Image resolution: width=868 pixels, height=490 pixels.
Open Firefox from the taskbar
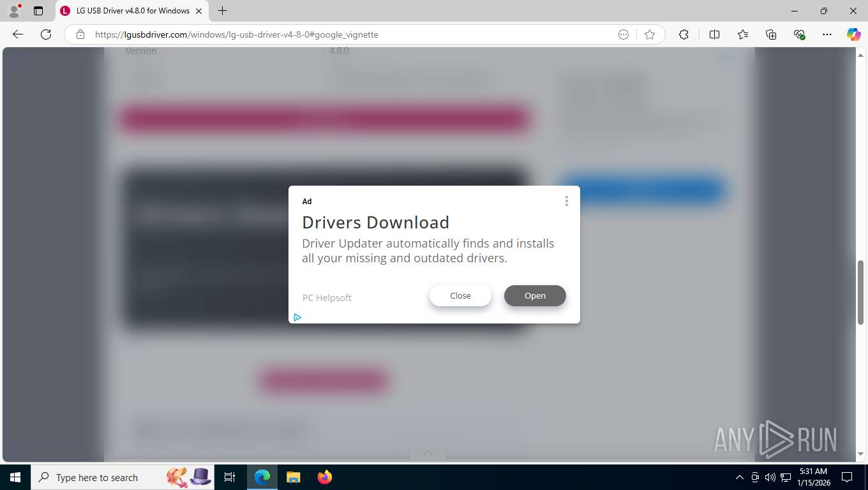tap(324, 477)
